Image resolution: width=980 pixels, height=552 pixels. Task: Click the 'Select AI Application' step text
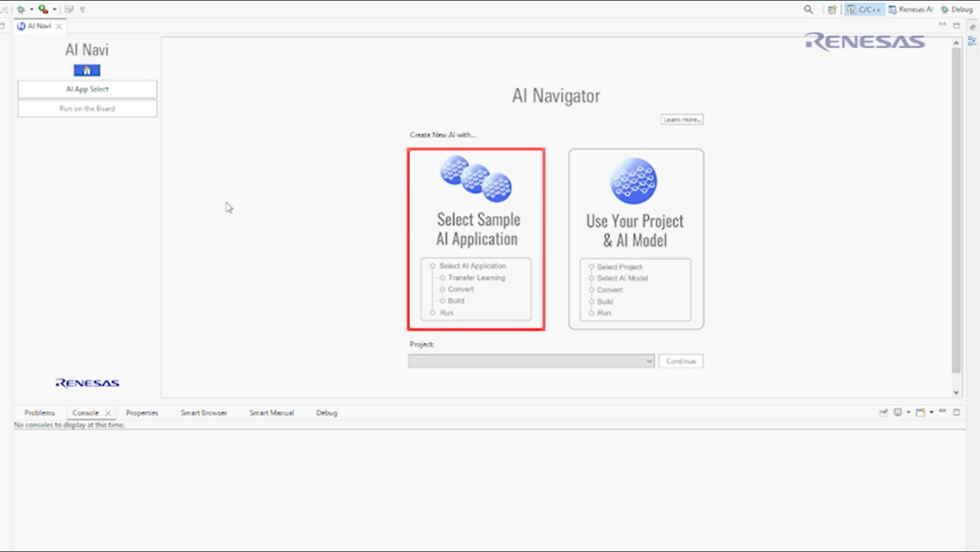click(473, 266)
